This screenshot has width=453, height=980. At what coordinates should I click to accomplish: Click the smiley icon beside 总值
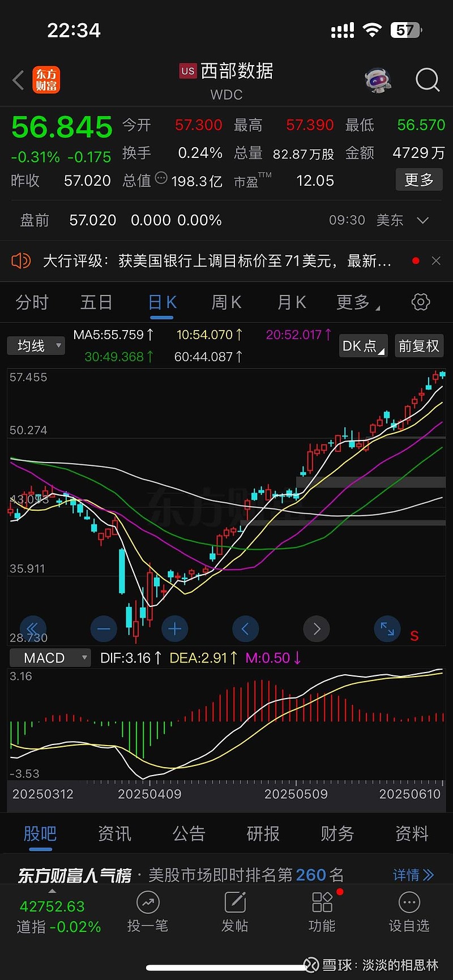tap(161, 178)
